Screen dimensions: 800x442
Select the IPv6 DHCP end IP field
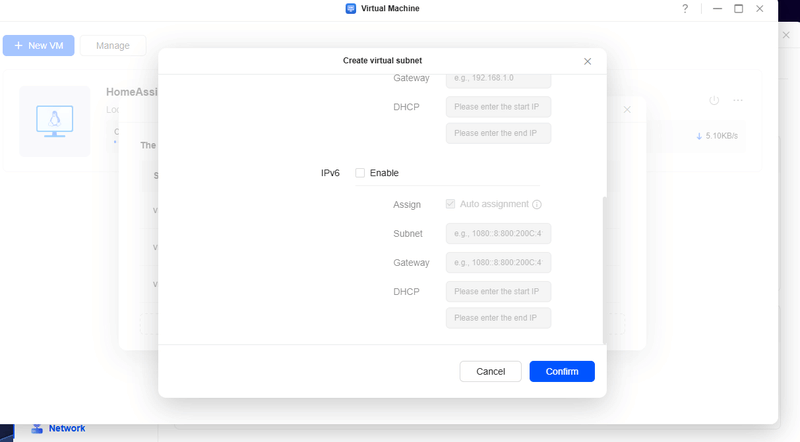(x=498, y=318)
